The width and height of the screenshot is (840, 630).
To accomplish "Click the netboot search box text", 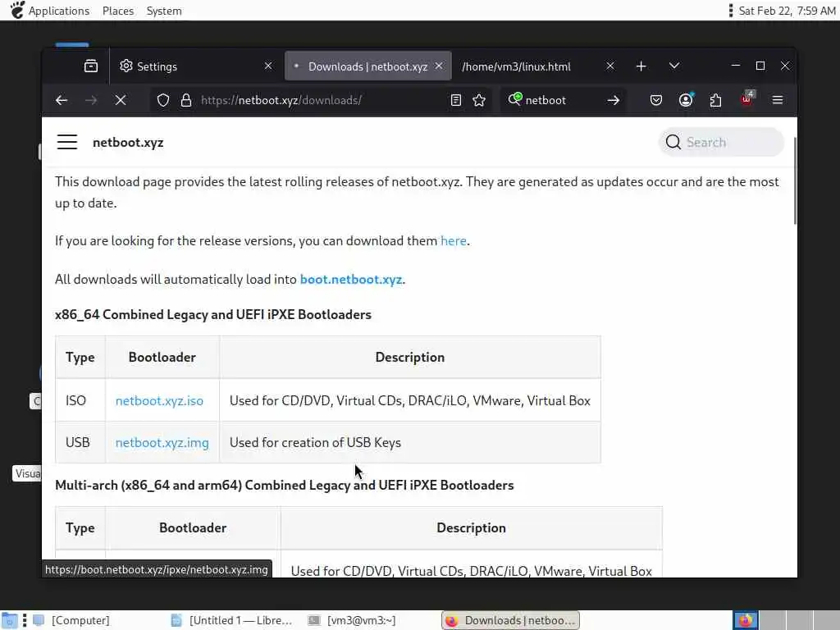I will click(x=546, y=100).
